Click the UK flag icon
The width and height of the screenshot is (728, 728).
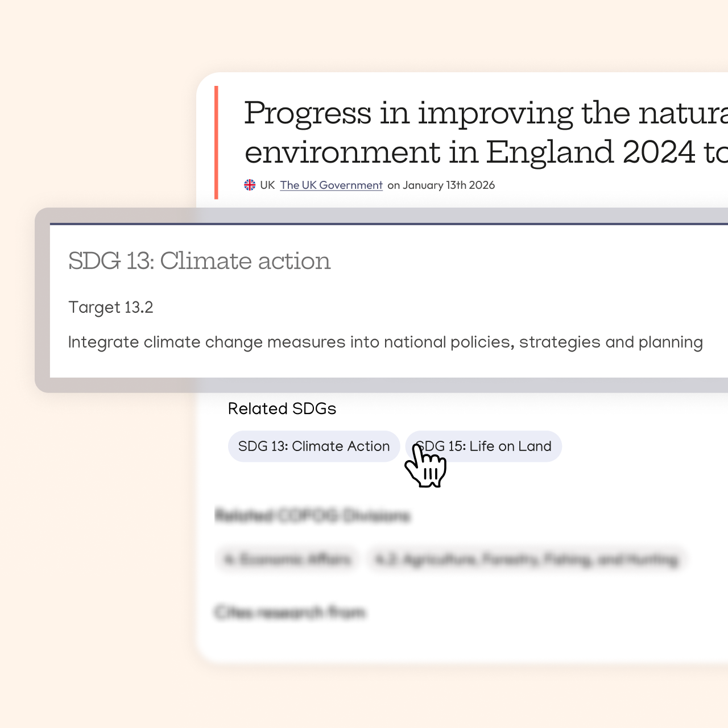click(x=250, y=185)
